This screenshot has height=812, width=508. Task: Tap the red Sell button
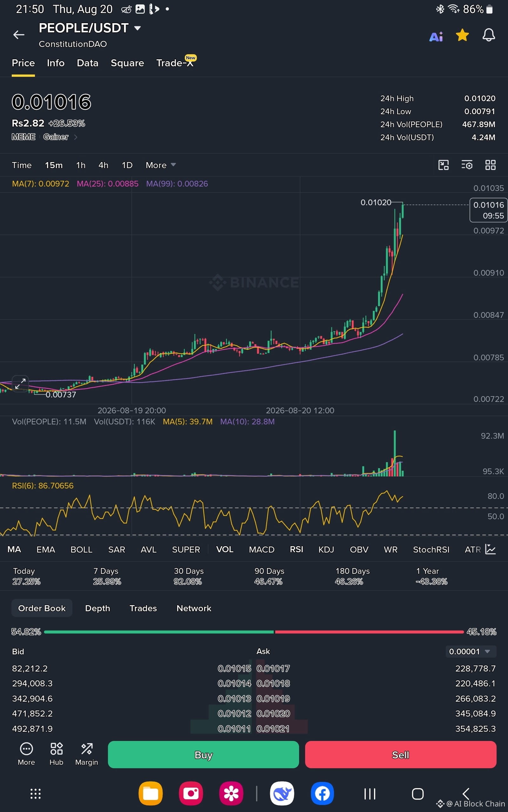(400, 755)
